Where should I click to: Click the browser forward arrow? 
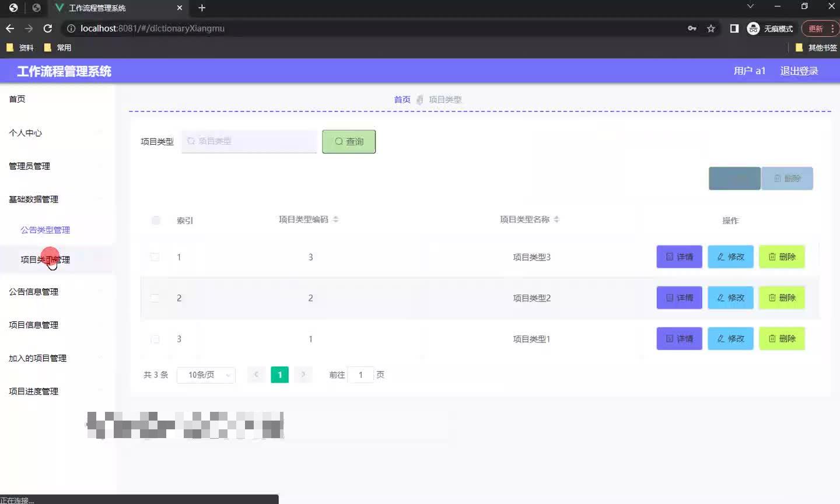(x=29, y=28)
